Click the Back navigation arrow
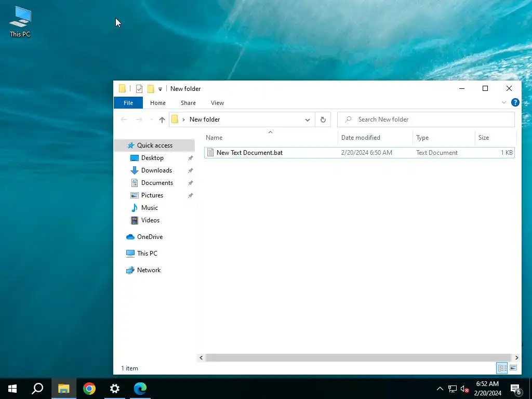 click(x=124, y=119)
